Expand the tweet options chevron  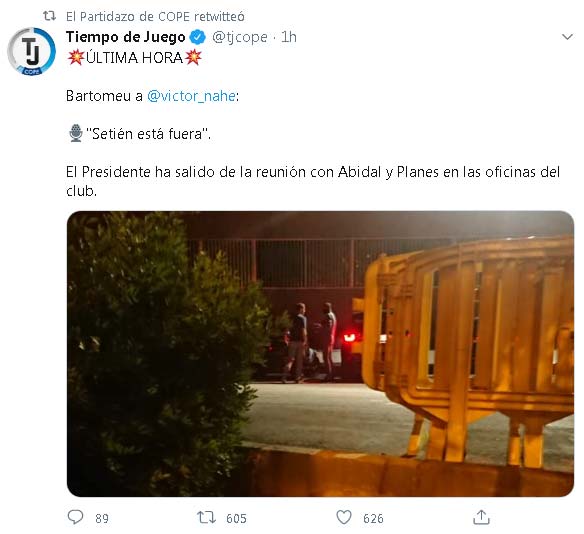[567, 37]
